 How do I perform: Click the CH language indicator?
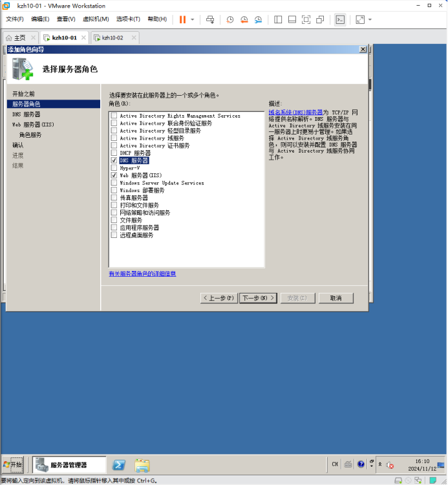pyautogui.click(x=335, y=464)
